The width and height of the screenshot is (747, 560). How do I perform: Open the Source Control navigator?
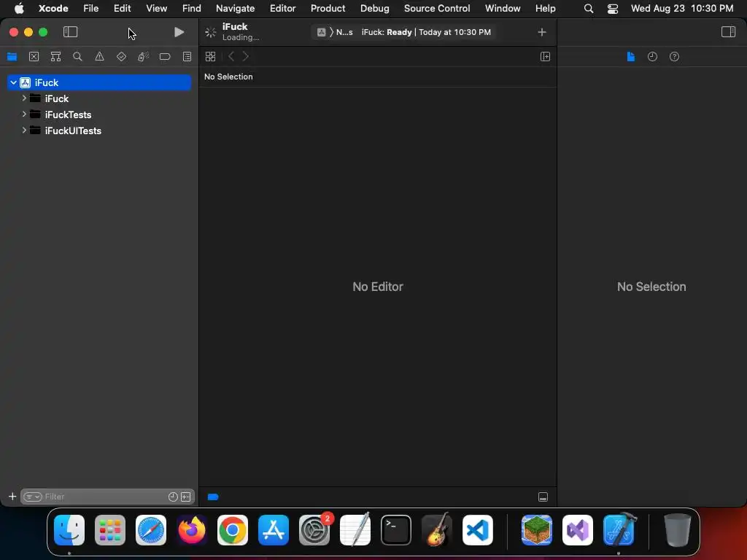[34, 57]
